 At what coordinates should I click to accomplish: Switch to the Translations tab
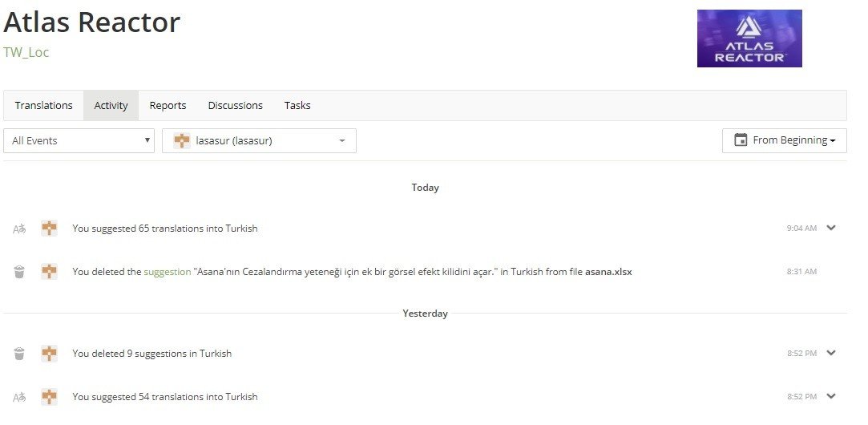click(44, 105)
